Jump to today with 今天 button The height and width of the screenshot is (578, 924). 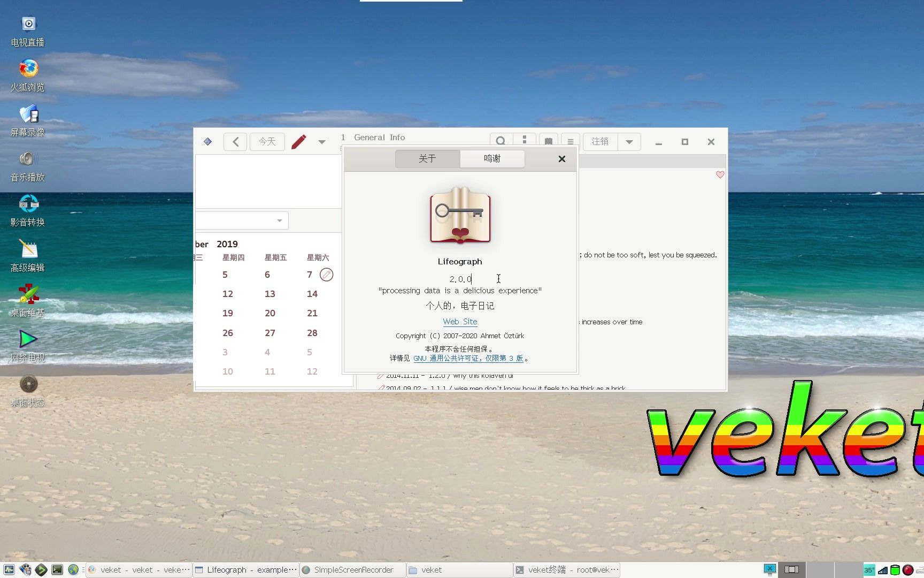coord(267,142)
